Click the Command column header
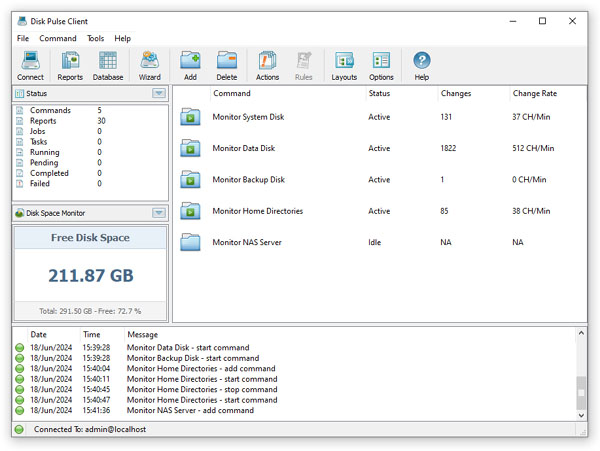The width and height of the screenshot is (600, 451). click(x=232, y=93)
